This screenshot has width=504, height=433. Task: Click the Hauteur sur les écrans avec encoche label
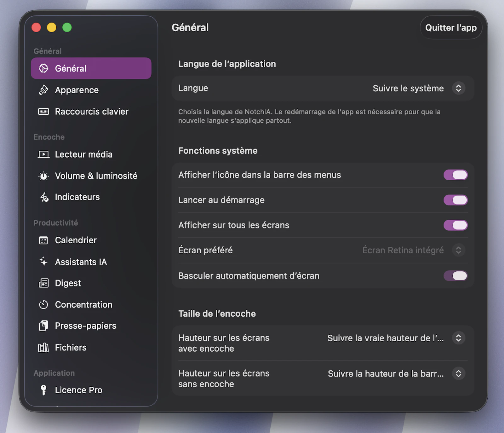point(224,343)
